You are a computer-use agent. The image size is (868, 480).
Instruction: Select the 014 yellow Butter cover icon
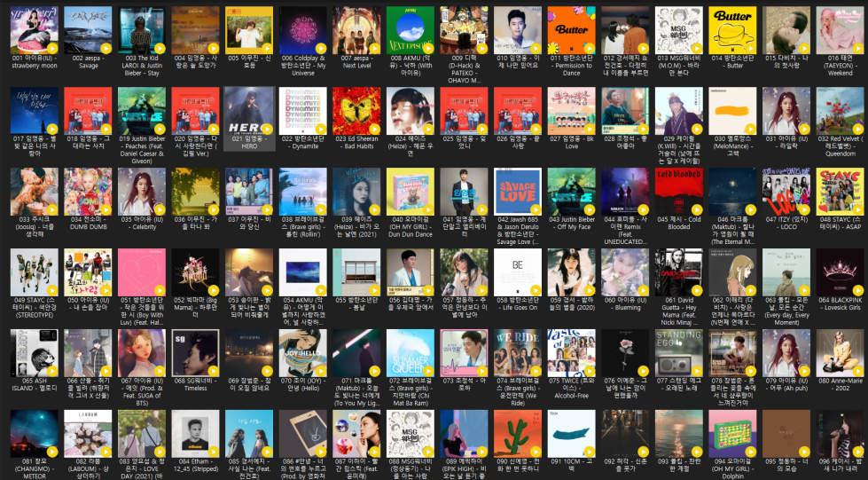tap(732, 30)
